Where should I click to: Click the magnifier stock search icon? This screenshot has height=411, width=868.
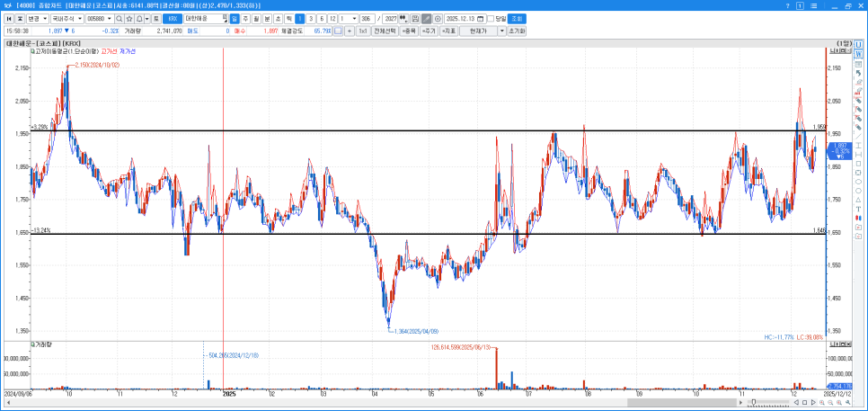pyautogui.click(x=119, y=18)
